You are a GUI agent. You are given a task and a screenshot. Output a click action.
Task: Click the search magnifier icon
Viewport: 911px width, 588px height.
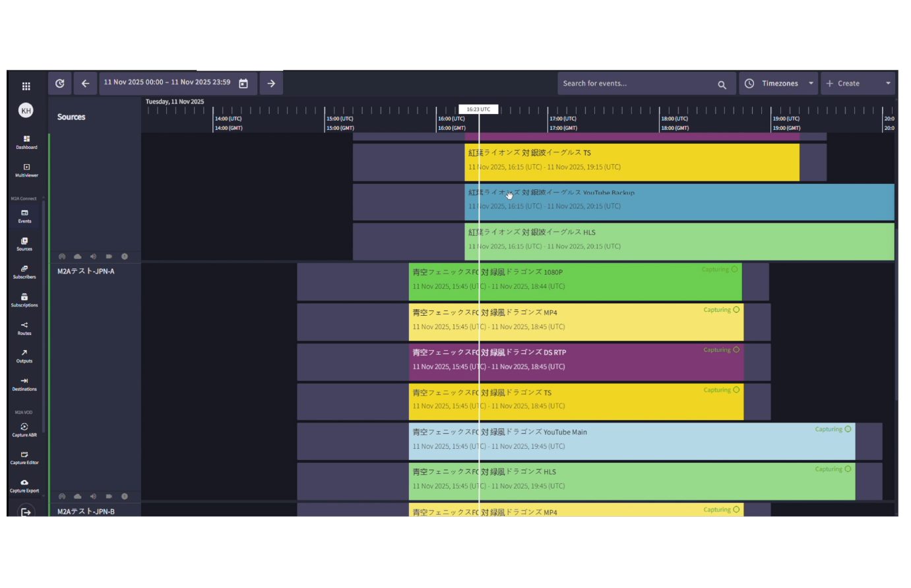click(x=722, y=84)
